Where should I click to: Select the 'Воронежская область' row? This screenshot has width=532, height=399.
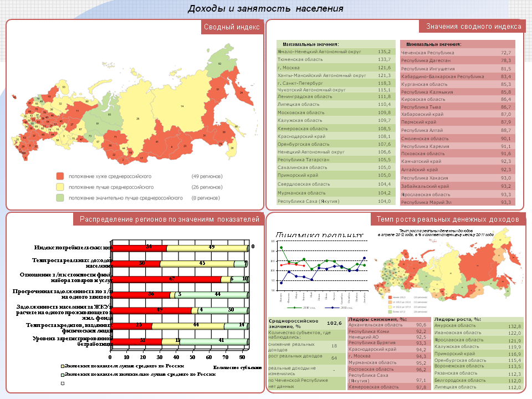[x=478, y=366]
